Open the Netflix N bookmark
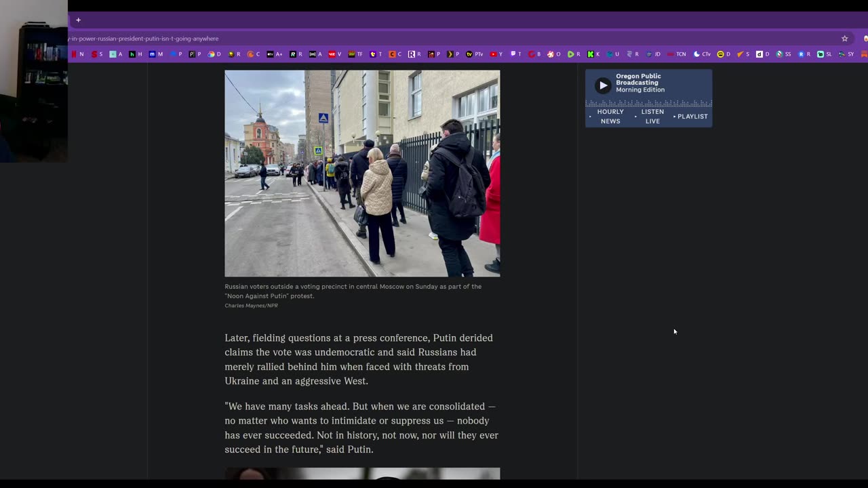 tap(77, 54)
